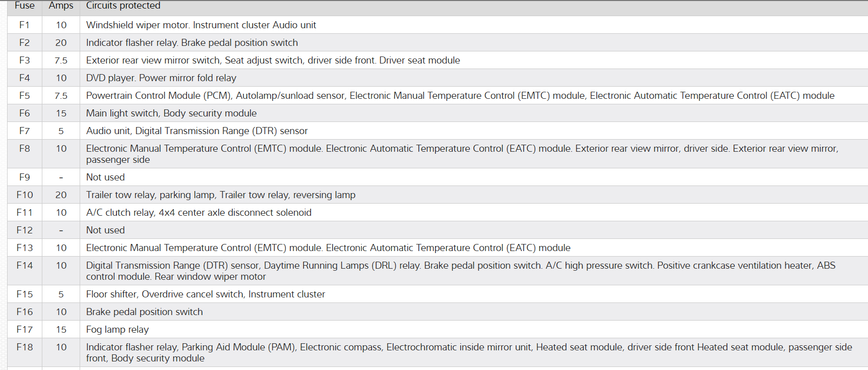Click the F7 fuse label
This screenshot has height=370, width=868.
(24, 131)
